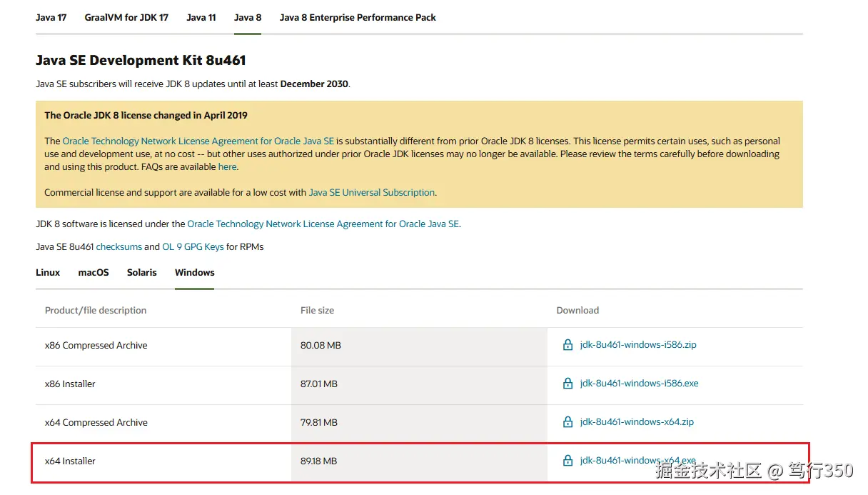This screenshot has width=868, height=495.
Task: Download jdk-8u461-windows-x64.zip
Action: (x=637, y=422)
